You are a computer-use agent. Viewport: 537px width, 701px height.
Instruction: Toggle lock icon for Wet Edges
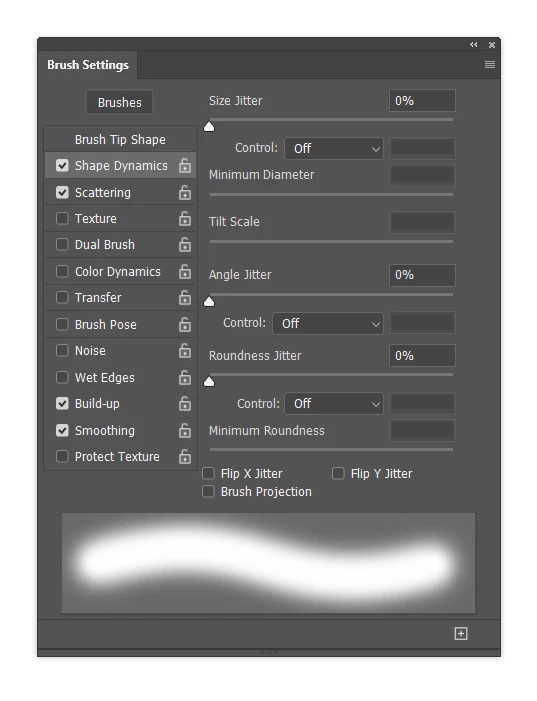pos(185,377)
